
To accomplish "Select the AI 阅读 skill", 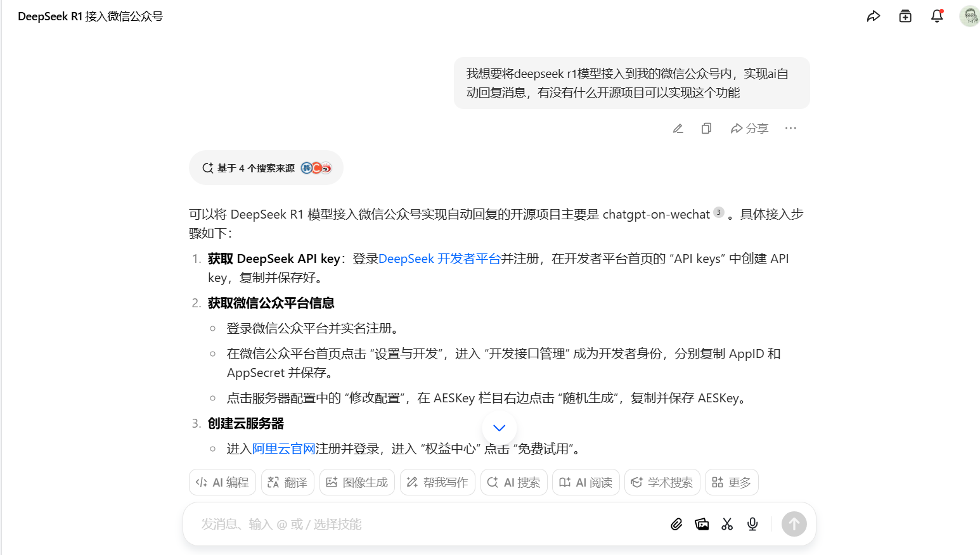I will click(586, 482).
